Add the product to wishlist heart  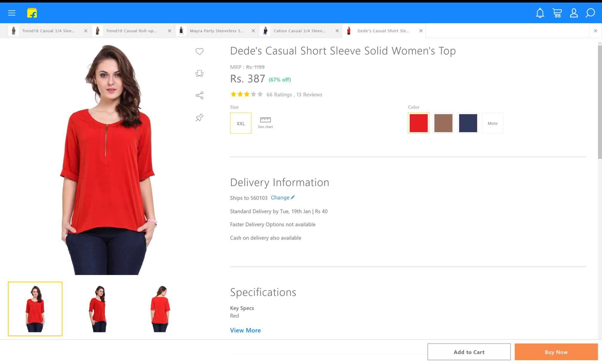tap(199, 51)
